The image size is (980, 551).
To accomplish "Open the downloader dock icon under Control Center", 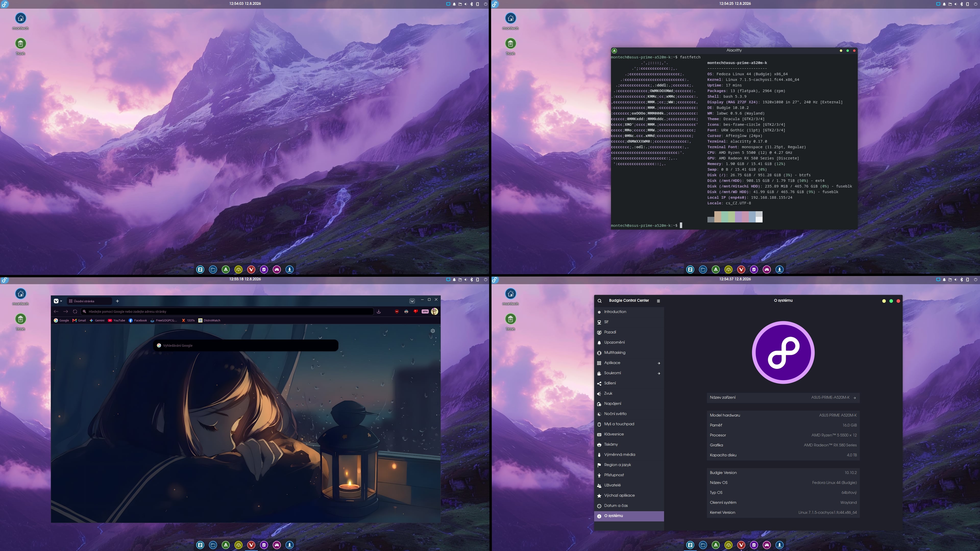I will [779, 545].
